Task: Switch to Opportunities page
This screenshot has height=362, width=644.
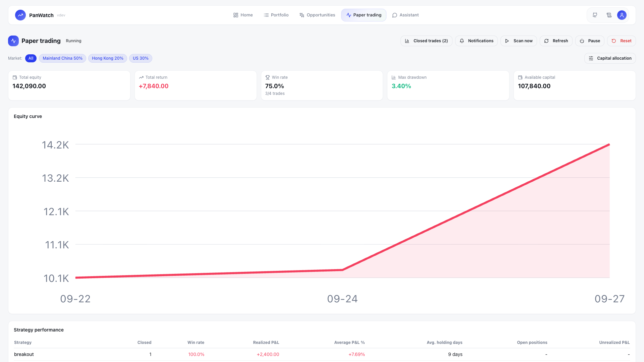Action: (317, 15)
